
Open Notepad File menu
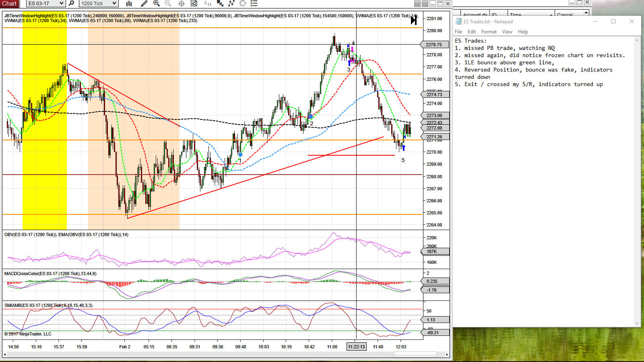tap(458, 32)
